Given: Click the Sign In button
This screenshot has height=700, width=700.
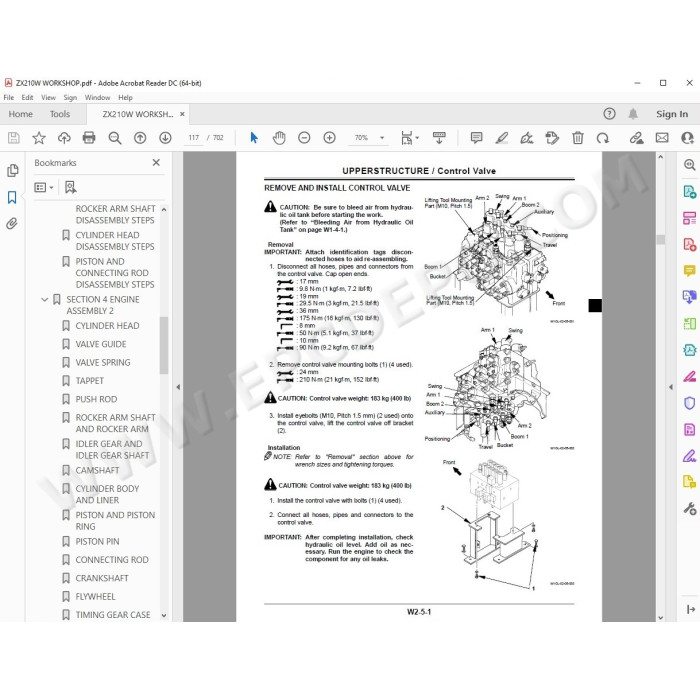Looking at the screenshot, I should [x=672, y=114].
